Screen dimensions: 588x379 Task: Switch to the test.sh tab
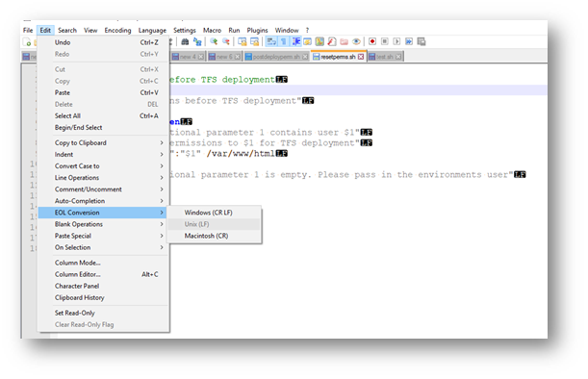click(x=385, y=57)
